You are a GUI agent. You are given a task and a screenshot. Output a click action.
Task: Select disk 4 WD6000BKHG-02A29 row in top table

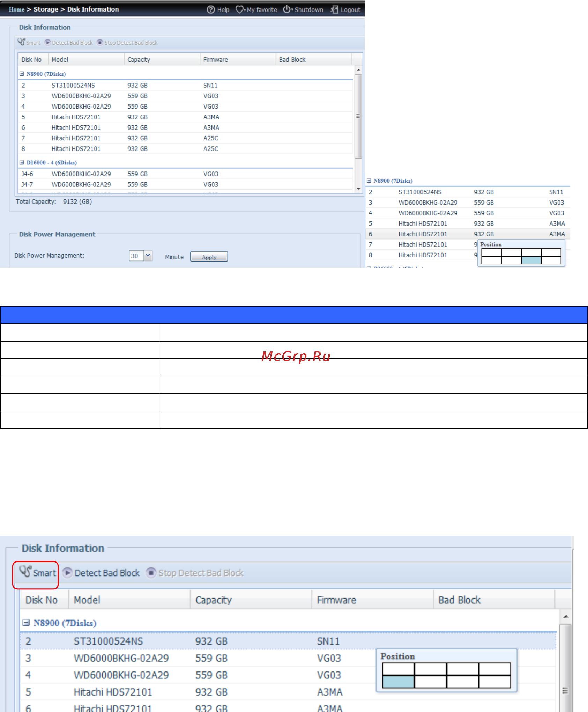pyautogui.click(x=185, y=107)
